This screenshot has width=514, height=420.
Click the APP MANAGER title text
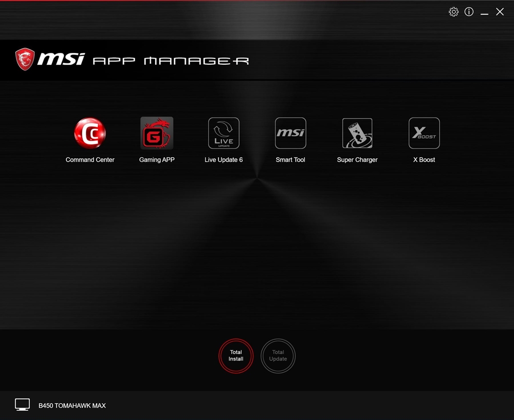(x=171, y=61)
